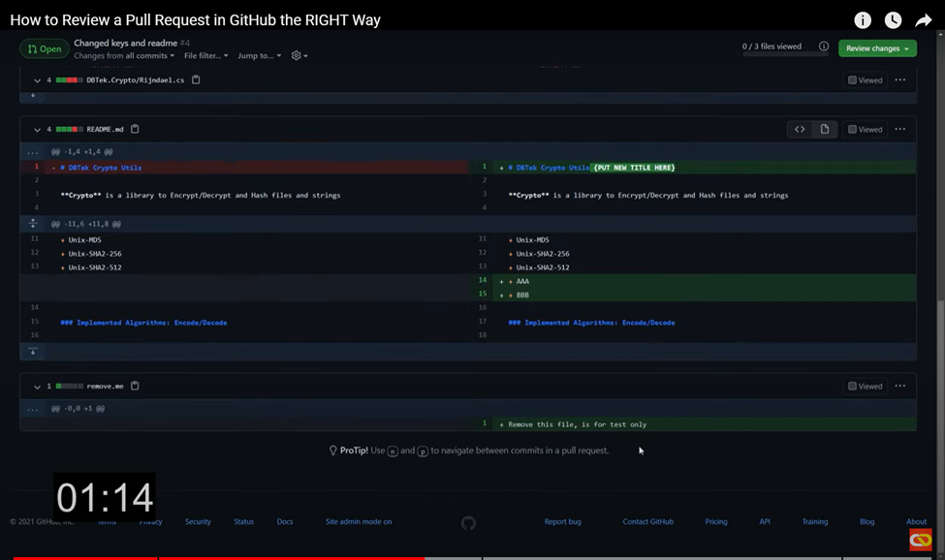
Task: Open the API footer link
Action: tap(764, 521)
